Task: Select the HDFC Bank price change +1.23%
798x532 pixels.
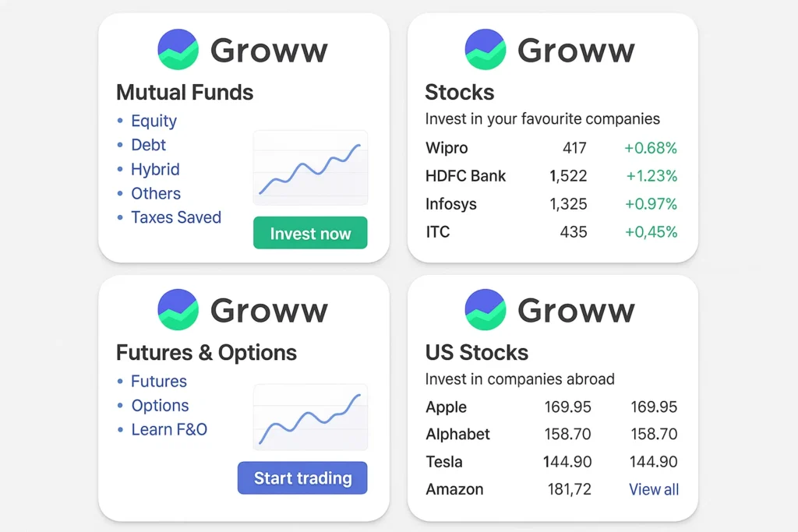Action: 651,176
